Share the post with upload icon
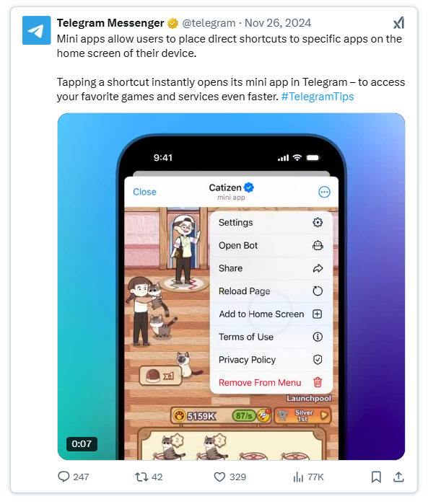The image size is (428, 504). point(398,477)
